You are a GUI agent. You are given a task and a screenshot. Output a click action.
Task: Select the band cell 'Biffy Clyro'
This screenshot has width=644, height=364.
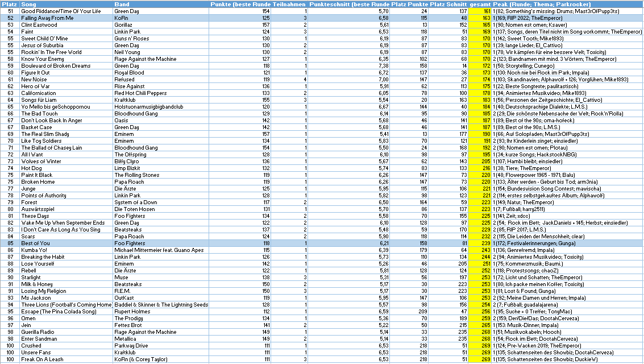[161, 162]
